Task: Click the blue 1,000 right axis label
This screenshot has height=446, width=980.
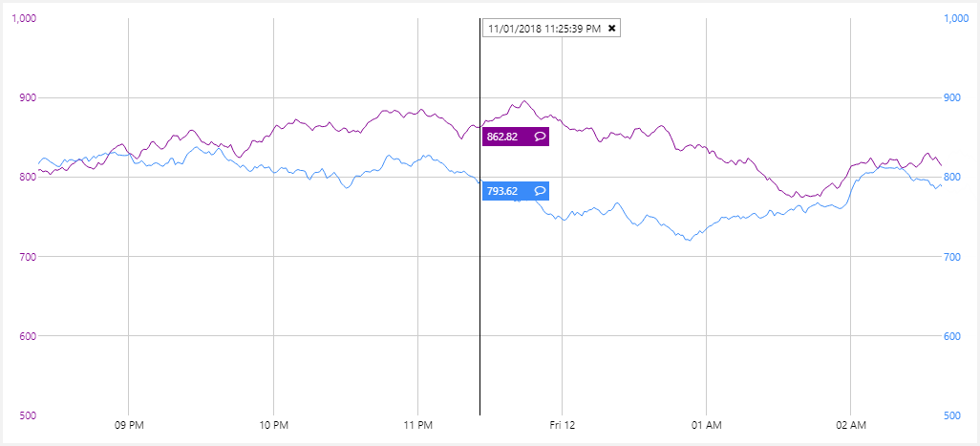Action: point(956,18)
